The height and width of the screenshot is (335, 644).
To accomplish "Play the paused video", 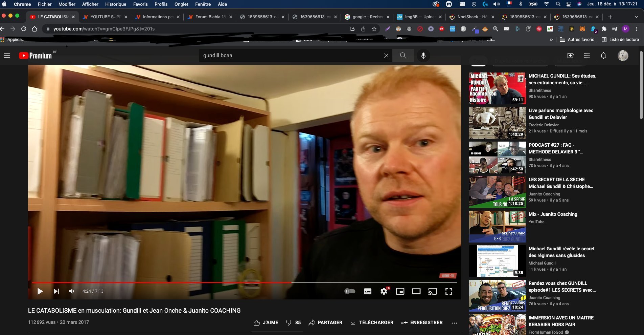I will tap(40, 291).
